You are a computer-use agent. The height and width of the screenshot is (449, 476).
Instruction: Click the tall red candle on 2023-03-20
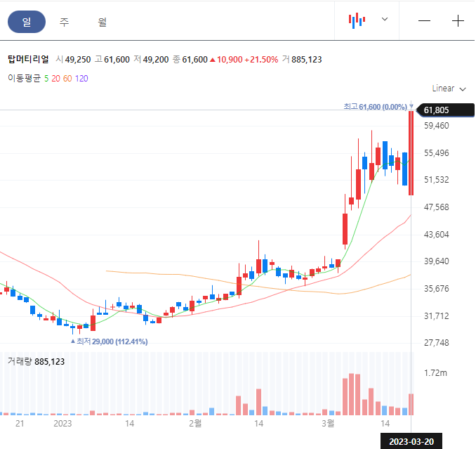coord(411,153)
